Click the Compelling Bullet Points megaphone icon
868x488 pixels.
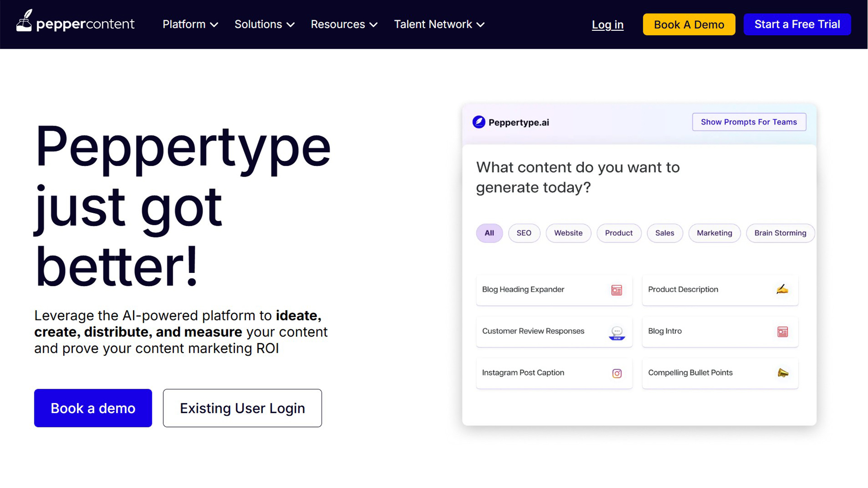(783, 373)
